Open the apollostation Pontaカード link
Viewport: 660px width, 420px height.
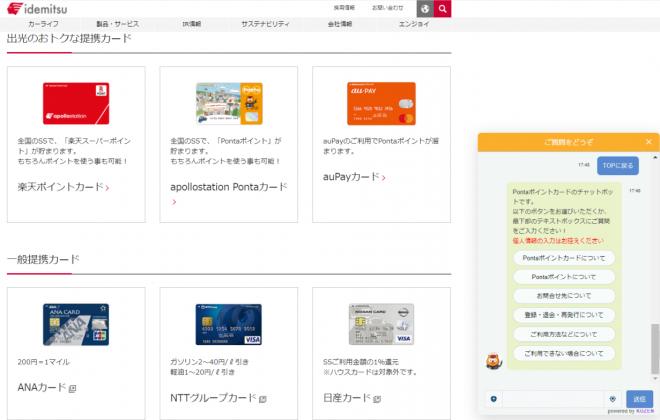click(229, 187)
